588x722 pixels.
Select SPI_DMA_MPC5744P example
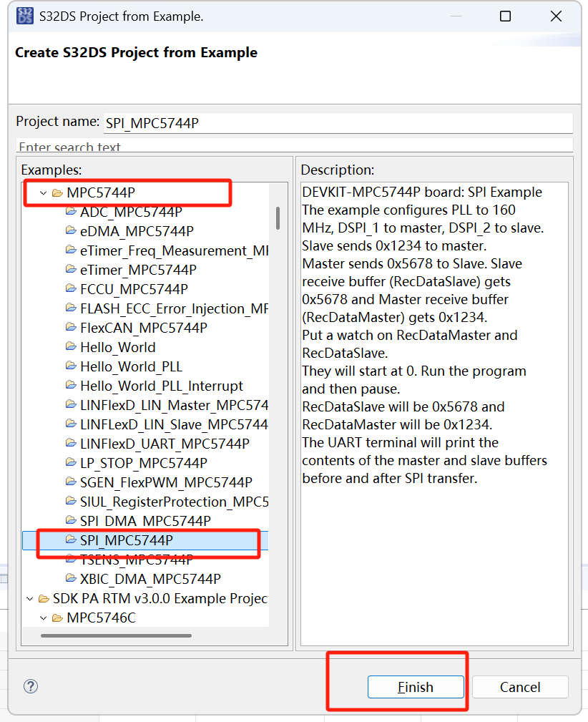(x=145, y=521)
